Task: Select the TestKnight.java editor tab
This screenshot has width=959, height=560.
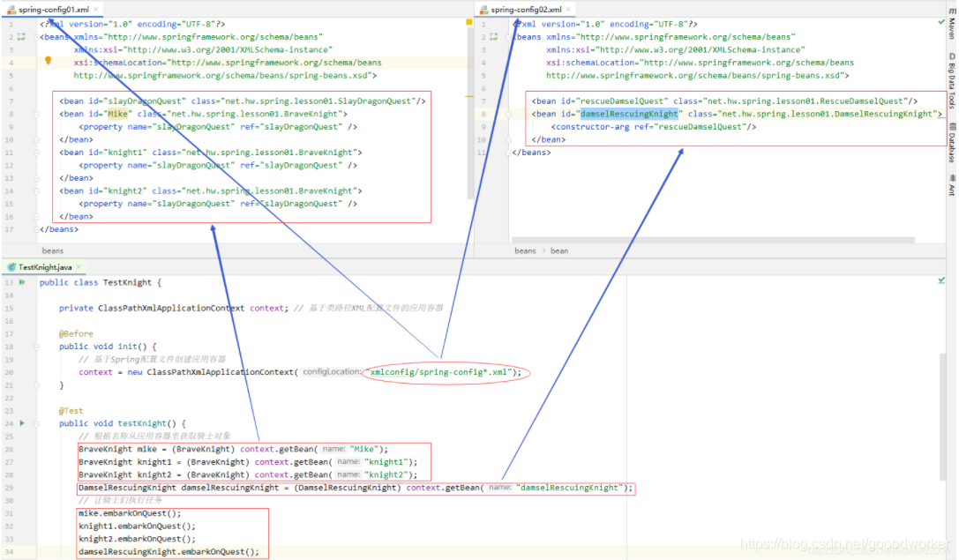Action: 45,267
